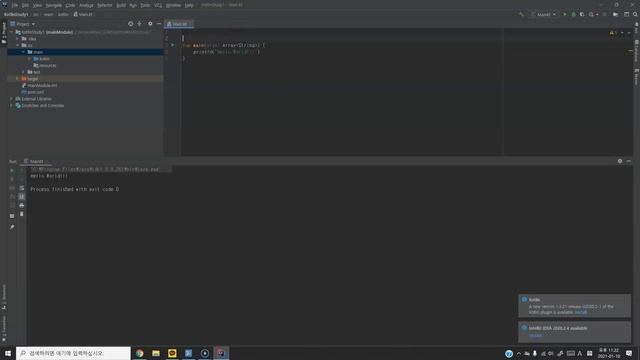
Task: Collapse the main folder arrow
Action: tap(23, 52)
